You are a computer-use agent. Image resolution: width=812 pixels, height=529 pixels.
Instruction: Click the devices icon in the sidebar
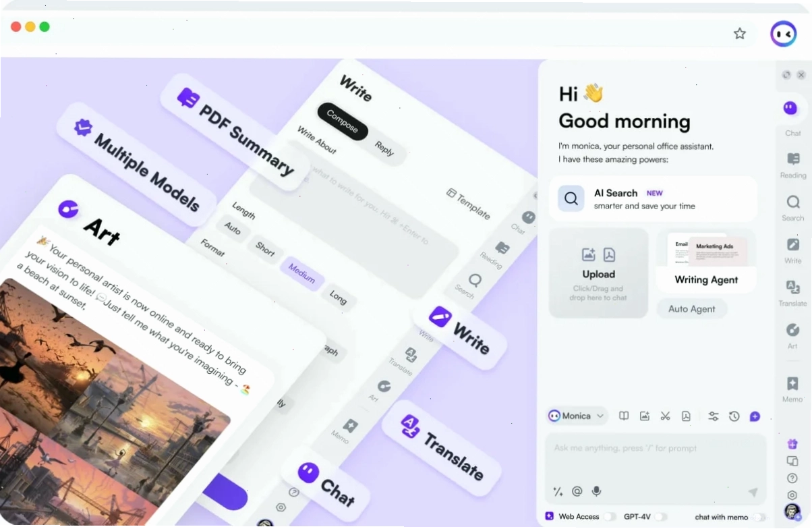792,462
